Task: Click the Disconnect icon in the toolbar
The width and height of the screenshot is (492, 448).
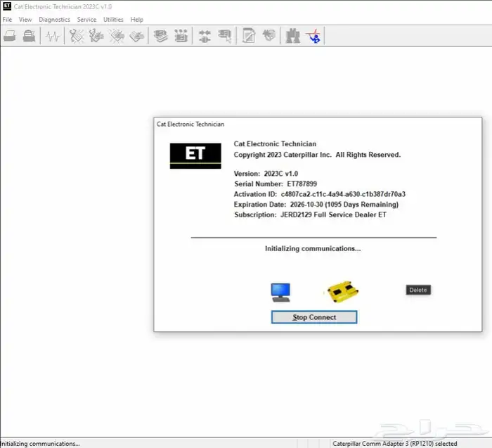Action: point(225,37)
